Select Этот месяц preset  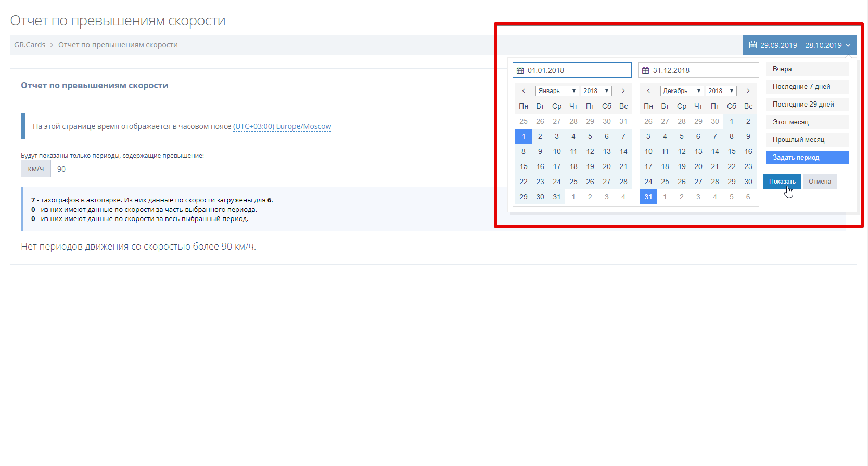click(x=807, y=122)
